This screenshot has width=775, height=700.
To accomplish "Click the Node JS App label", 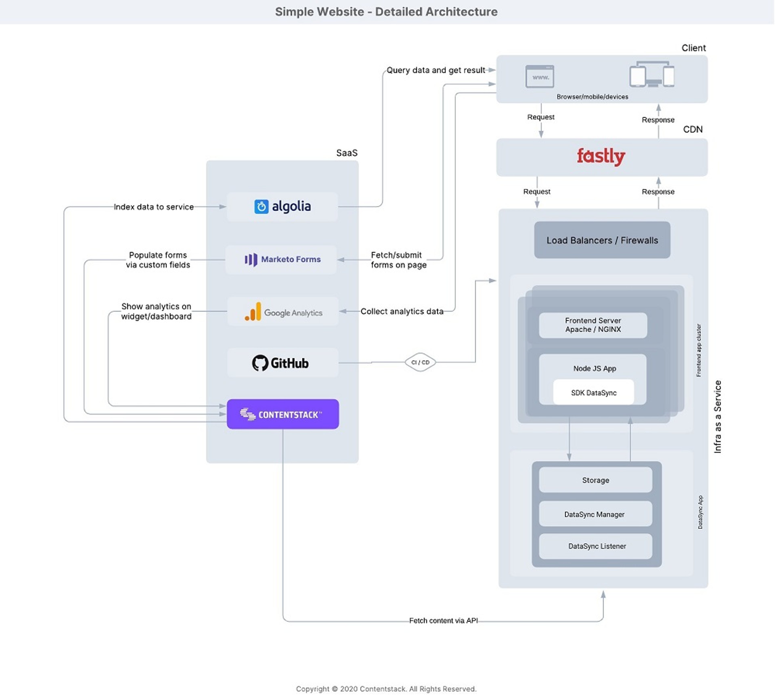I will 595,368.
